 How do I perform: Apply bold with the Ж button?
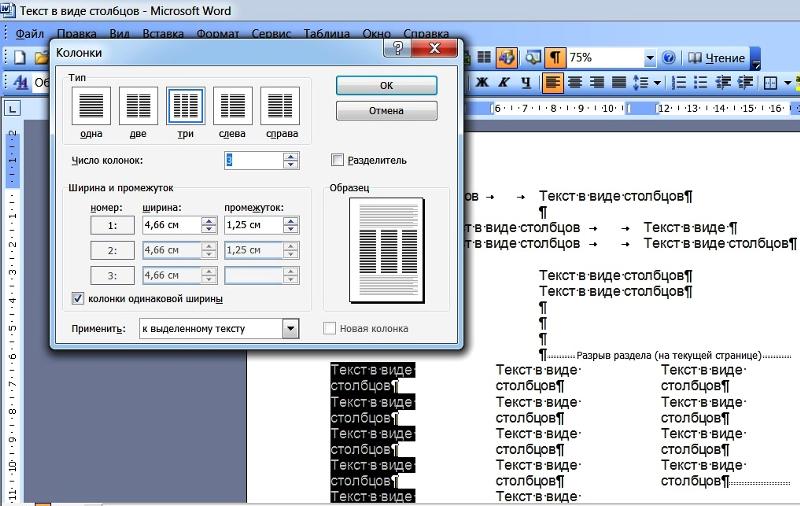pos(482,82)
